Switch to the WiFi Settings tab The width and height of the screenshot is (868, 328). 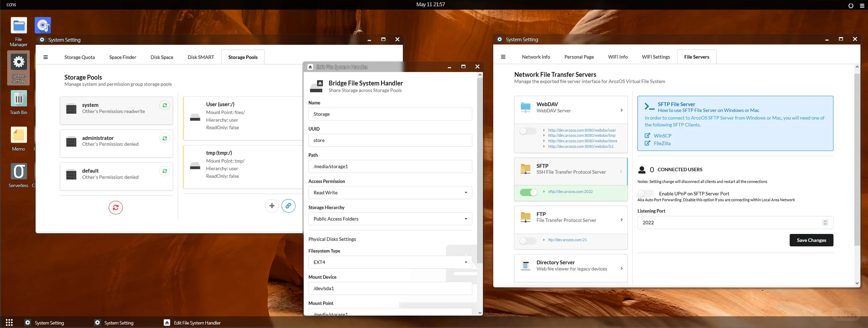[655, 57]
